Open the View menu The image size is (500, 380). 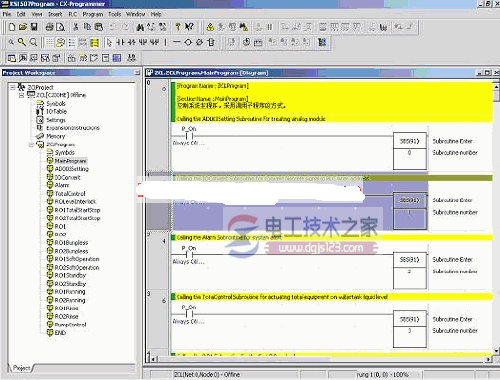click(x=37, y=14)
